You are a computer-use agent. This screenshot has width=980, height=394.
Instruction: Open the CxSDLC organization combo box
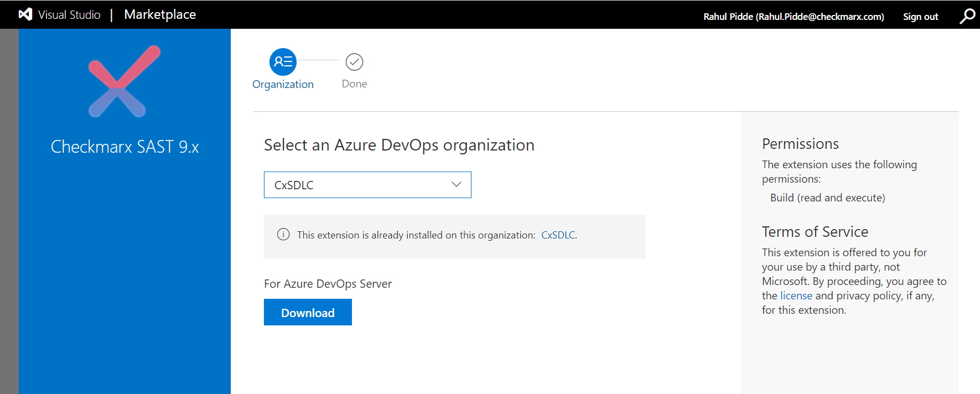[x=367, y=185]
